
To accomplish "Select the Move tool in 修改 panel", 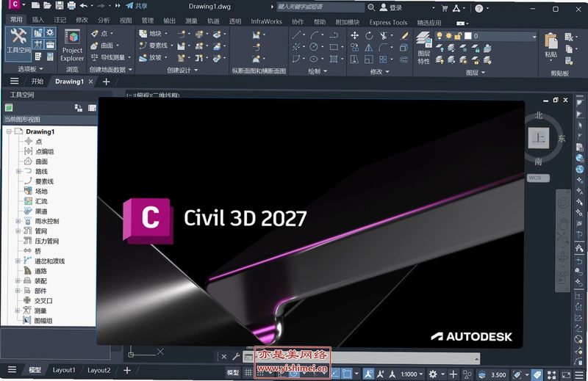I will (x=354, y=35).
